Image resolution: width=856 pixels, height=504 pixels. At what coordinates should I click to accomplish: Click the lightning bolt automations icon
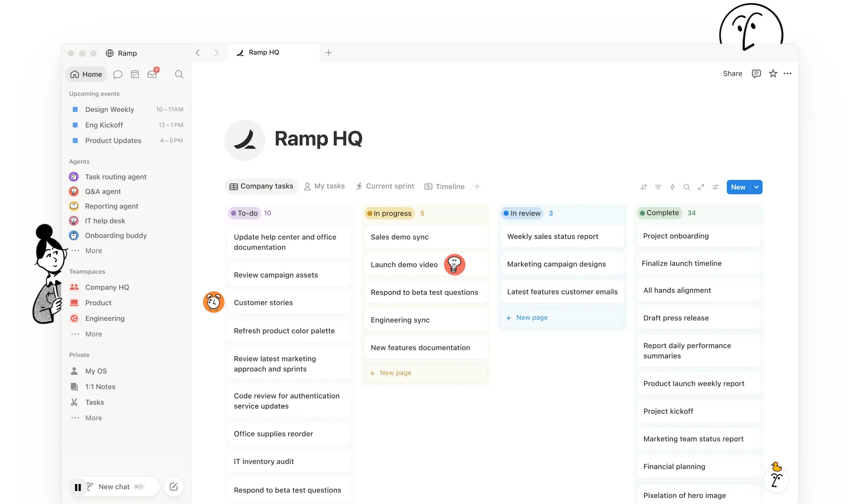(x=672, y=187)
